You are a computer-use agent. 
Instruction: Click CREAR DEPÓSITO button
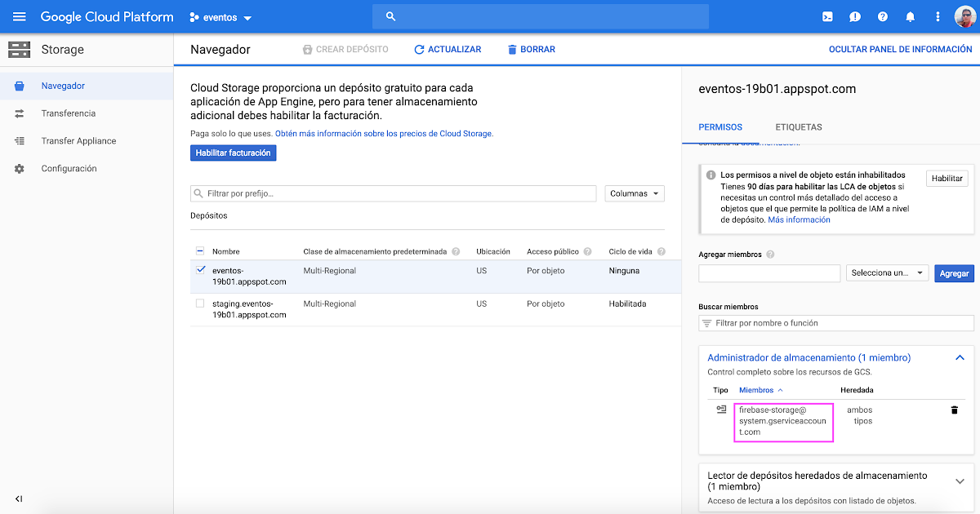(x=345, y=50)
